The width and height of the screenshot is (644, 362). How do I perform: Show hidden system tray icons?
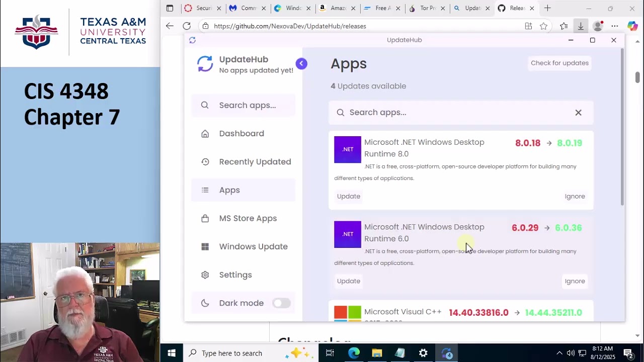(x=559, y=353)
